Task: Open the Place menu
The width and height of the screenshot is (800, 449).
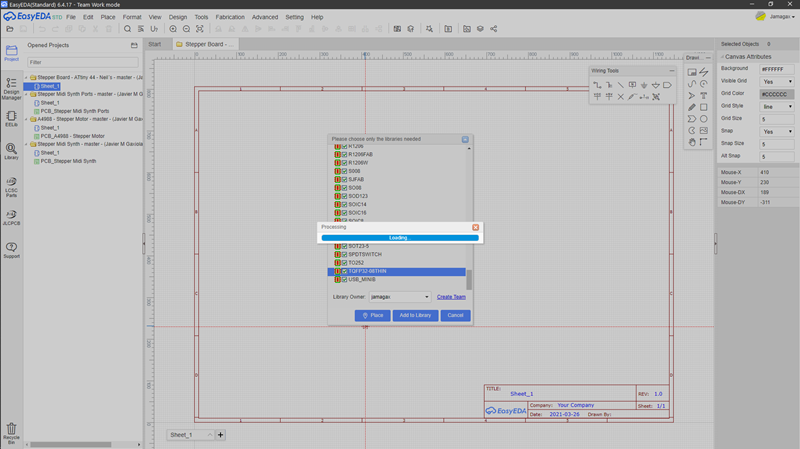Action: [108, 17]
